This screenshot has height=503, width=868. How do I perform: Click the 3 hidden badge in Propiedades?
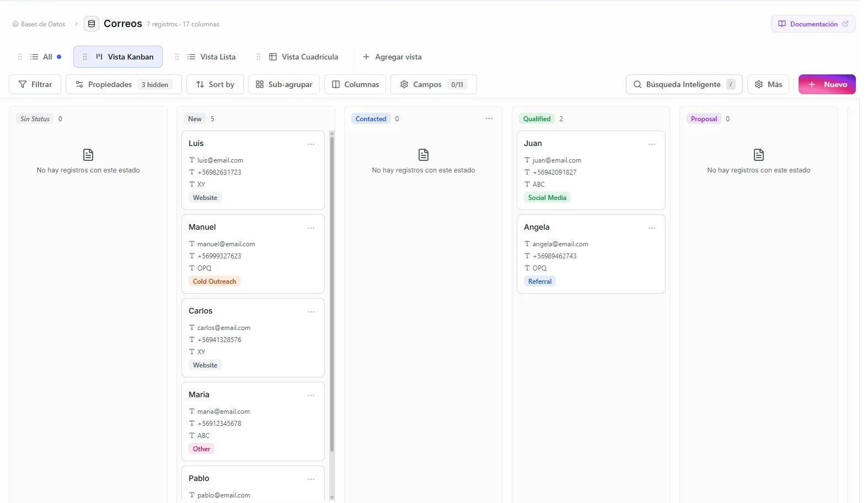(154, 84)
